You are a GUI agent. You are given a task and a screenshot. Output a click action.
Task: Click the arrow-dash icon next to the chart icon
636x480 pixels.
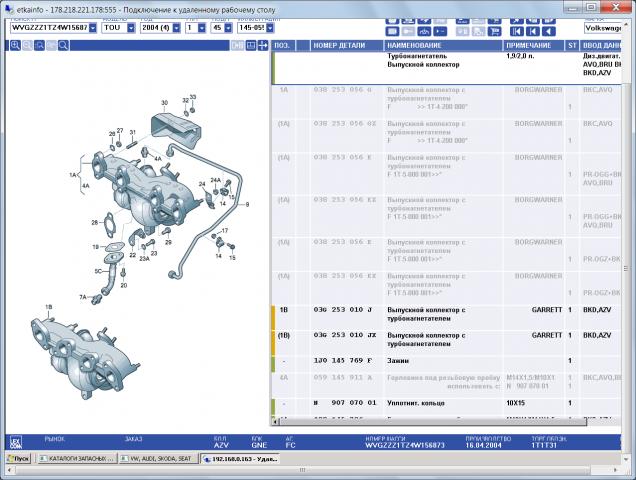[x=440, y=31]
